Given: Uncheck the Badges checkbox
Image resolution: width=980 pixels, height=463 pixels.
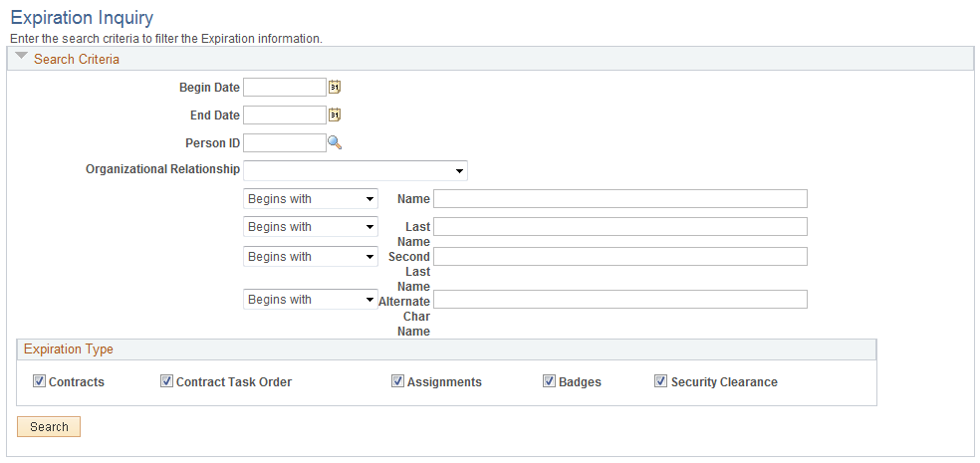Looking at the screenshot, I should click(x=549, y=381).
